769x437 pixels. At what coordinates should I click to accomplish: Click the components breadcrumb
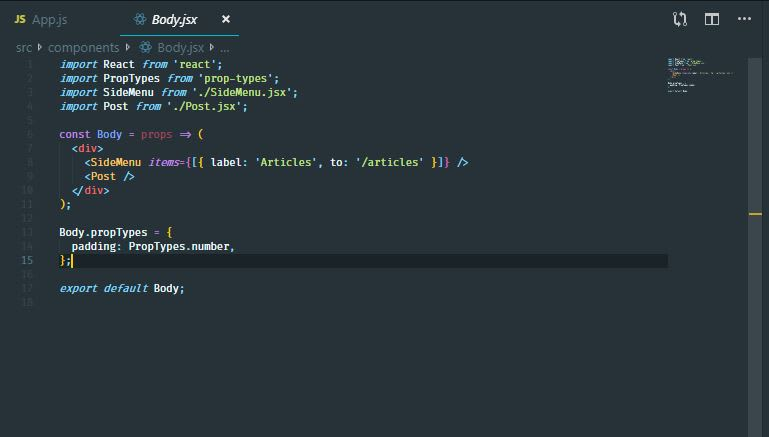[83, 48]
